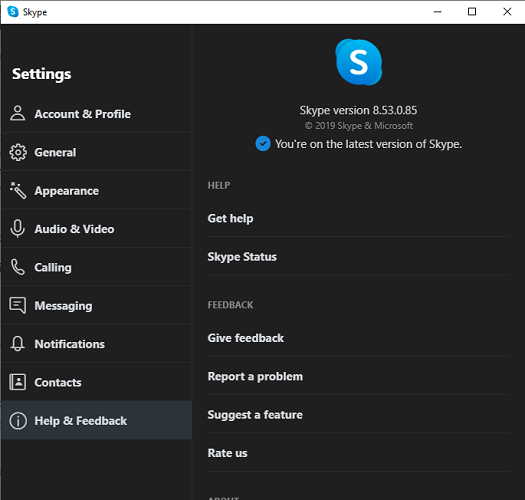This screenshot has height=500, width=525.
Task: Open Account & Profile settings
Action: (x=96, y=114)
